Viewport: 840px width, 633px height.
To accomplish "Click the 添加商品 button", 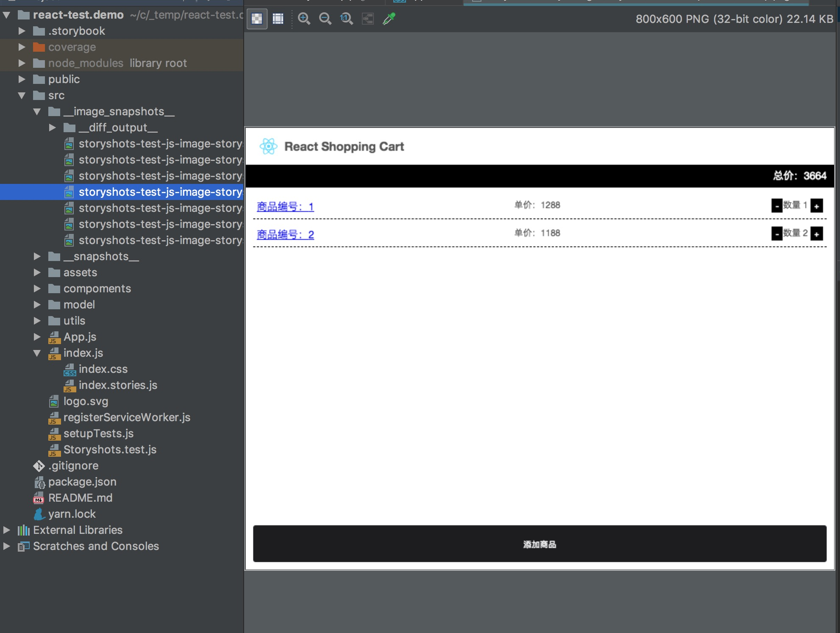I will click(540, 544).
